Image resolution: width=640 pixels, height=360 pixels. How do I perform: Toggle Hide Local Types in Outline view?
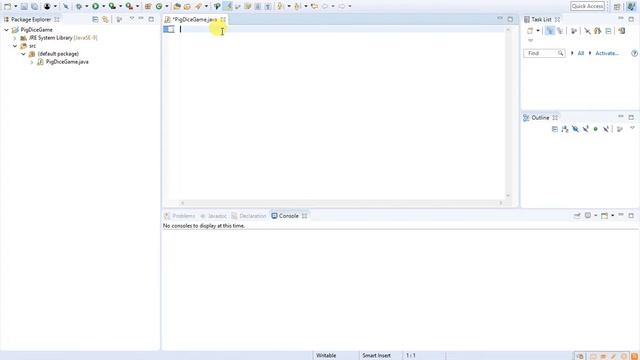click(x=606, y=129)
